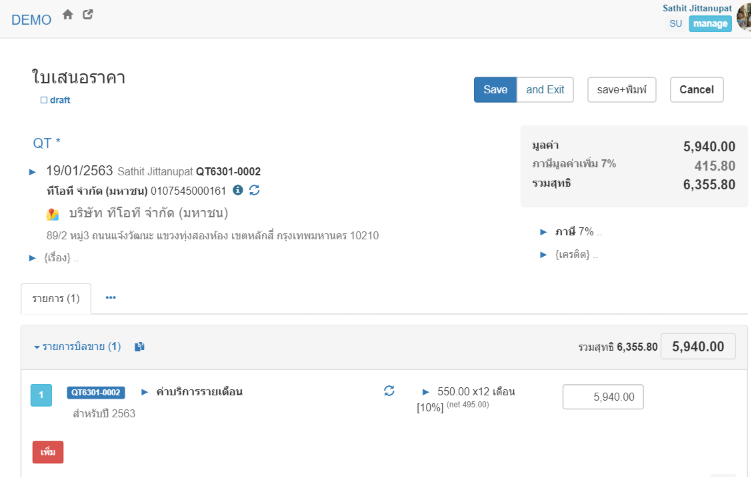Click copy icon beside รายการบิลขาย

[139, 347]
